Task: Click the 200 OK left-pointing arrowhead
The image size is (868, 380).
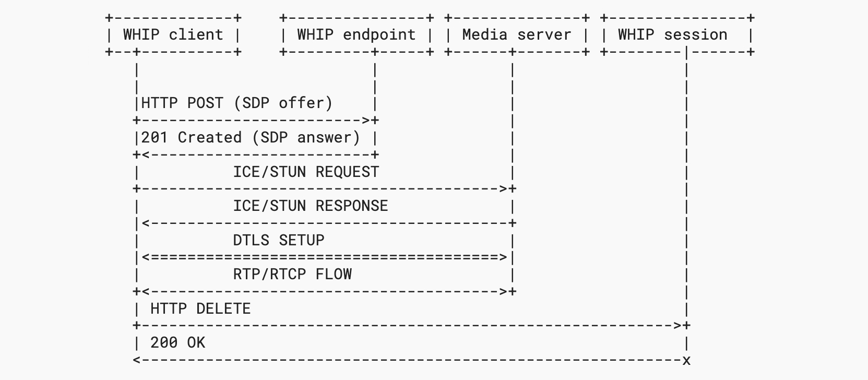Action: (137, 360)
